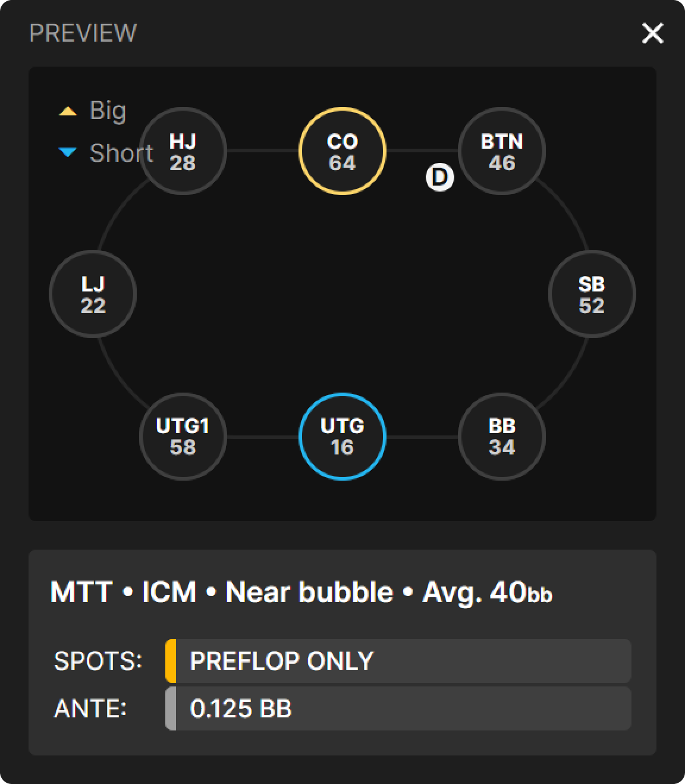This screenshot has width=685, height=784.
Task: Select the UTG seat with 16 stack
Action: point(342,436)
